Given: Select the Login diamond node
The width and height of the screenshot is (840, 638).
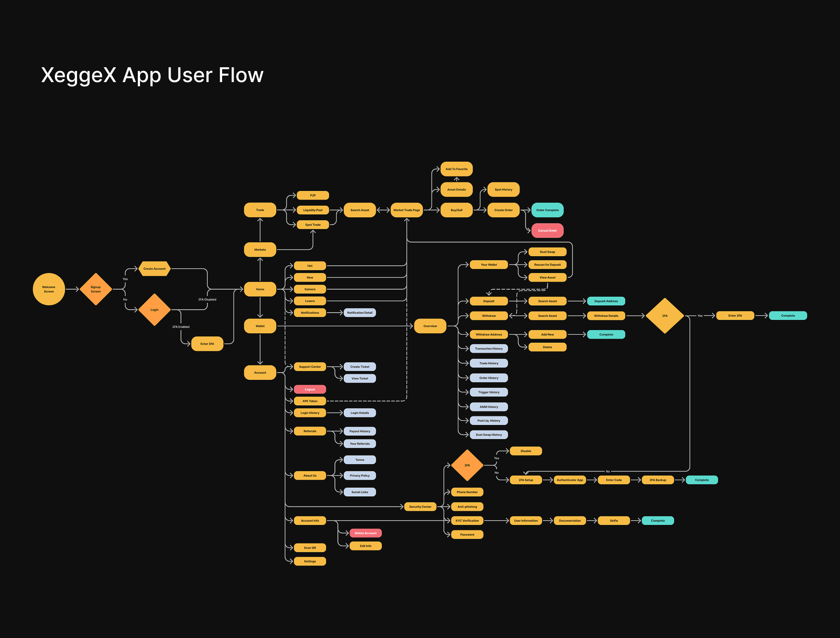Looking at the screenshot, I should [x=154, y=310].
